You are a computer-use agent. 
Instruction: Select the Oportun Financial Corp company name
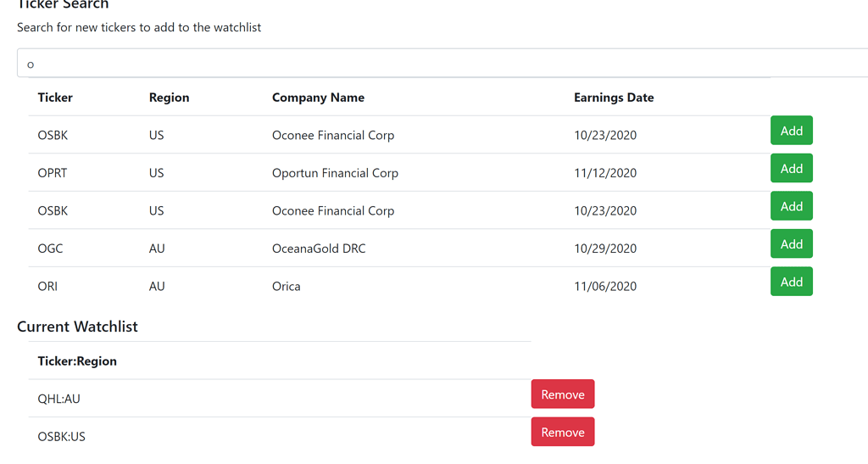pos(335,173)
